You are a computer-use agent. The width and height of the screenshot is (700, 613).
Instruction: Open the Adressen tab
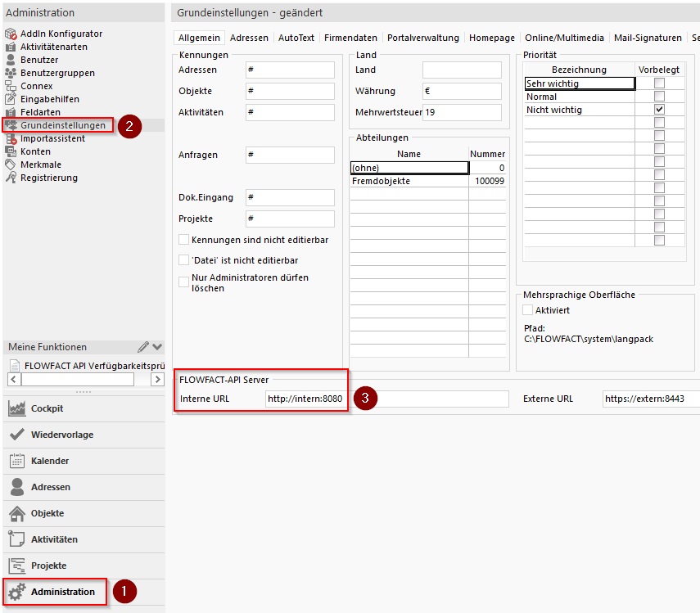pyautogui.click(x=249, y=38)
